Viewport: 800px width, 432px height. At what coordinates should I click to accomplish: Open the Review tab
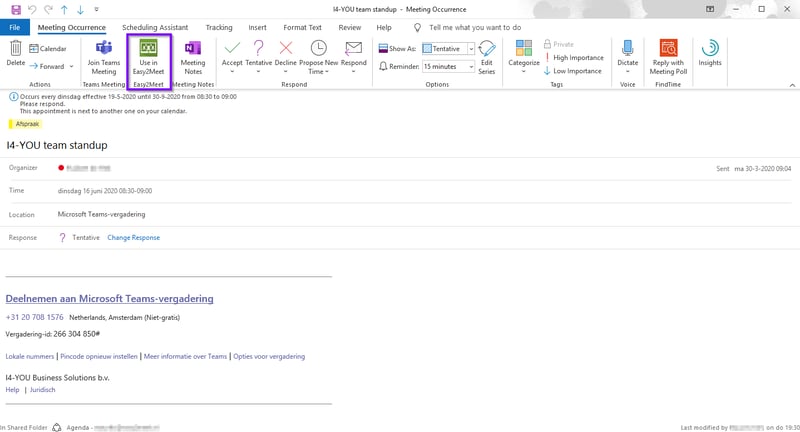click(349, 28)
